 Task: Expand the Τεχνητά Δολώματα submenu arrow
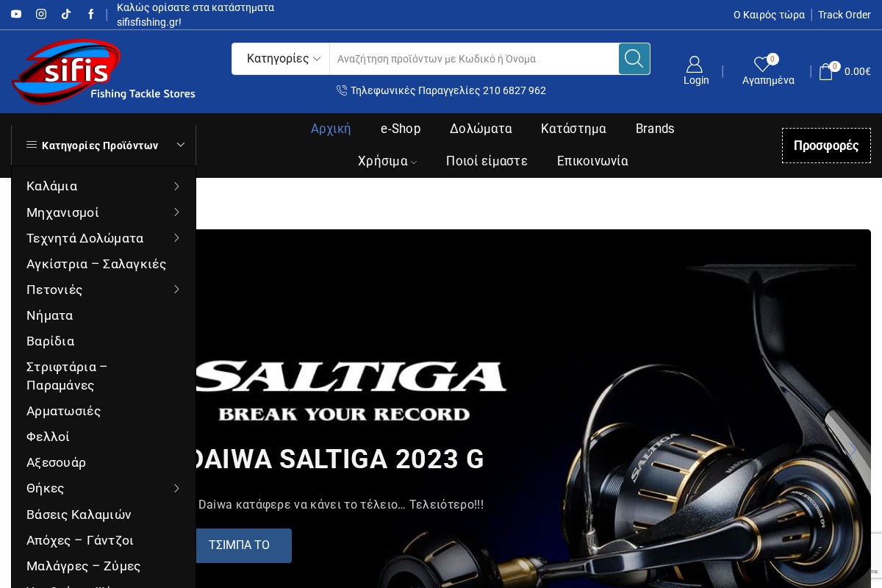(176, 237)
